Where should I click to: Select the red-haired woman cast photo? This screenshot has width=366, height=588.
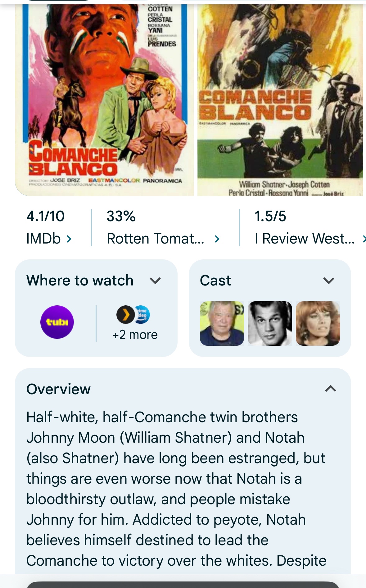318,323
